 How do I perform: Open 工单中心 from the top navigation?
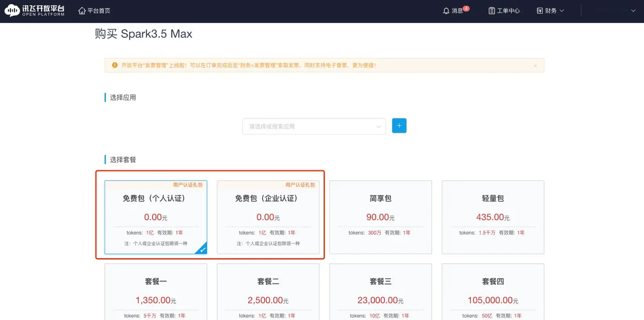(x=508, y=11)
